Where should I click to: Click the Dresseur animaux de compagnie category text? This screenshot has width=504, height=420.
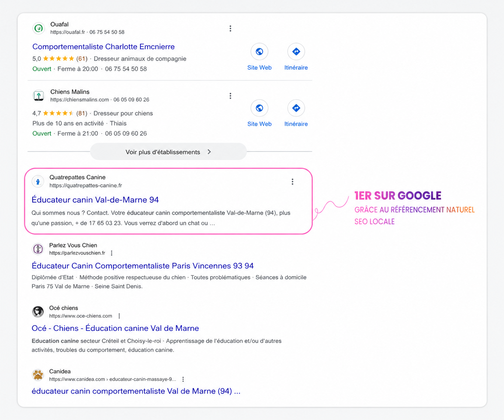tap(140, 59)
